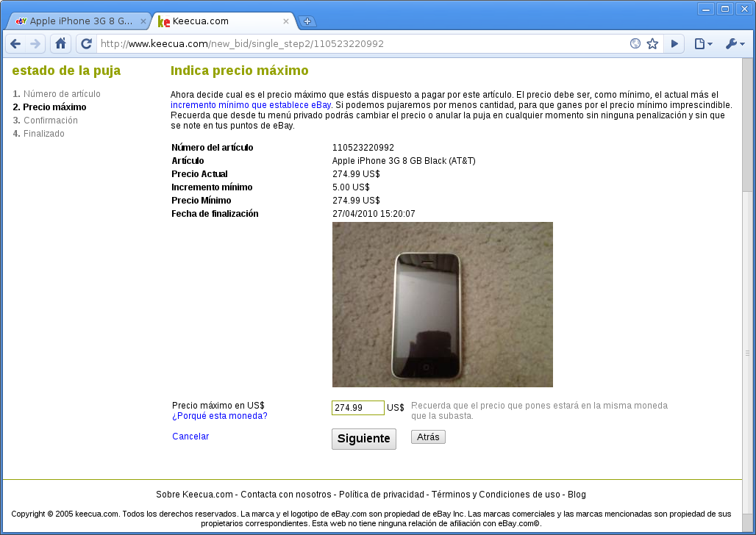Open a new tab with plus button

[307, 21]
